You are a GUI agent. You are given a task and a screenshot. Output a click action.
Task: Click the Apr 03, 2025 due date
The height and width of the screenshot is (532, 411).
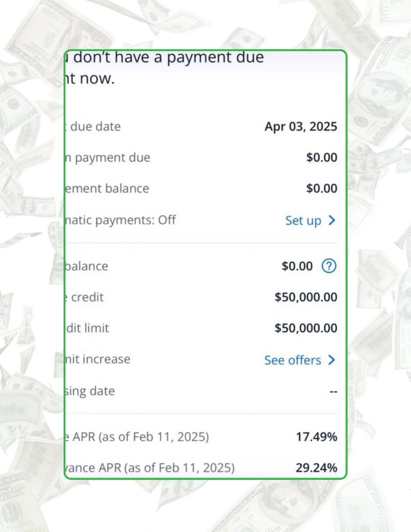301,126
